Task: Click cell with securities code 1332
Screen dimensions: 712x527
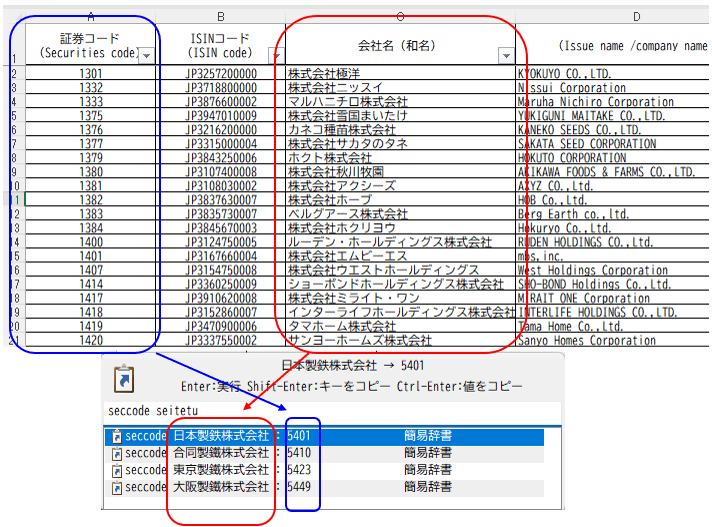Action: [x=91, y=88]
